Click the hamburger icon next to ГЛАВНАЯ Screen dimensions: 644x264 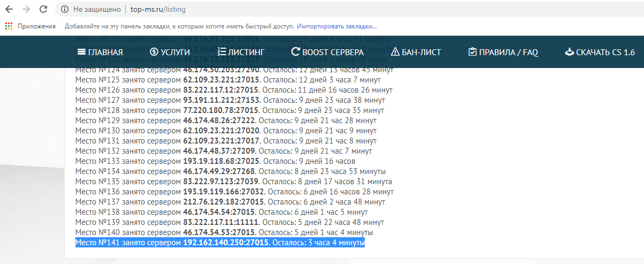click(x=82, y=52)
